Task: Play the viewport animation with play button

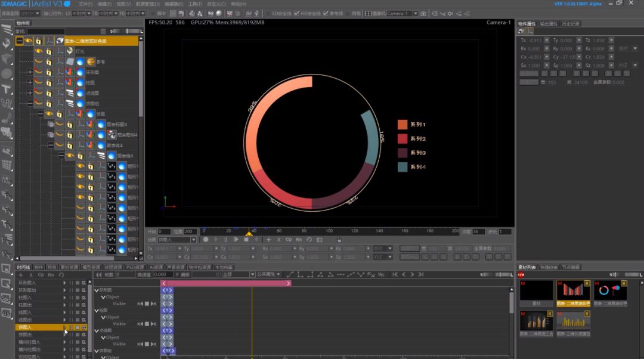Action: [x=236, y=240]
